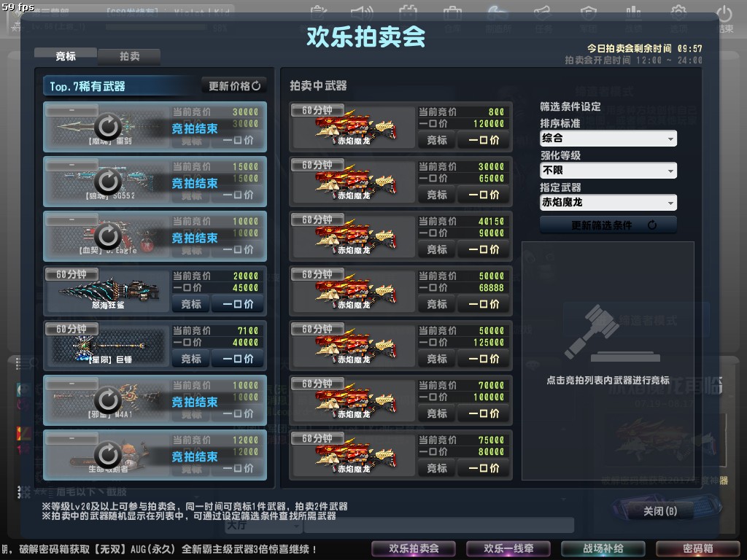Click refresh icon on 【邪皇】M4A1 item
The image size is (747, 560).
[x=108, y=400]
